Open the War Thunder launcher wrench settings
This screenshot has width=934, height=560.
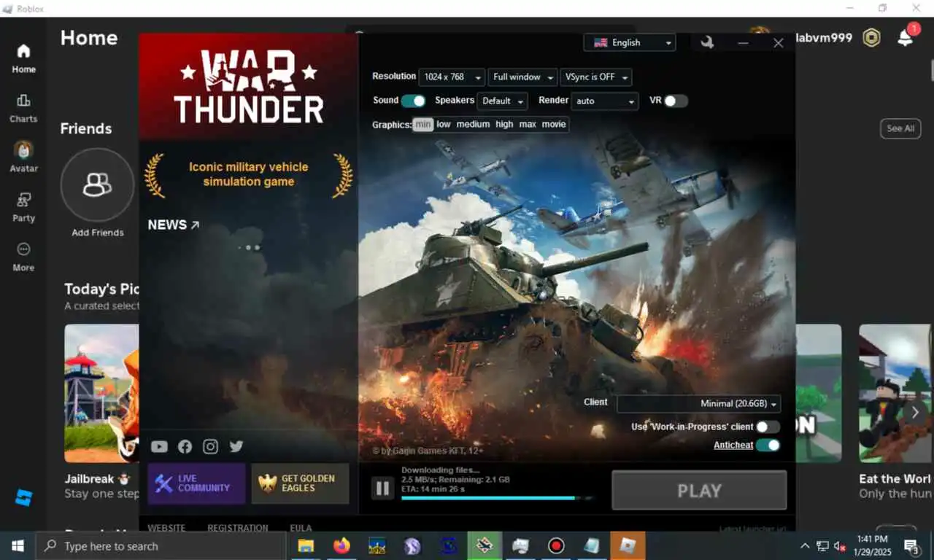(707, 43)
